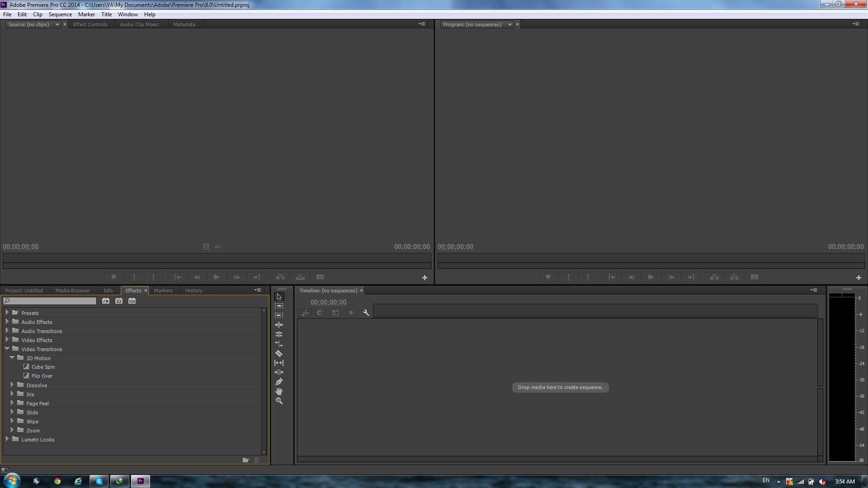Select the Zoom tool magnifier
The image size is (868, 488).
tap(279, 401)
